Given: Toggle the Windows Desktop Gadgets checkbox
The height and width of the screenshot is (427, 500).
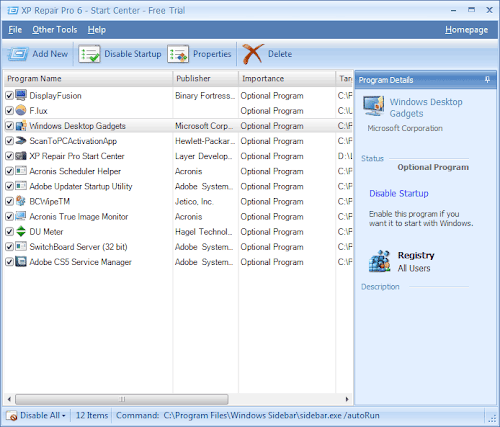Looking at the screenshot, I should pos(9,126).
